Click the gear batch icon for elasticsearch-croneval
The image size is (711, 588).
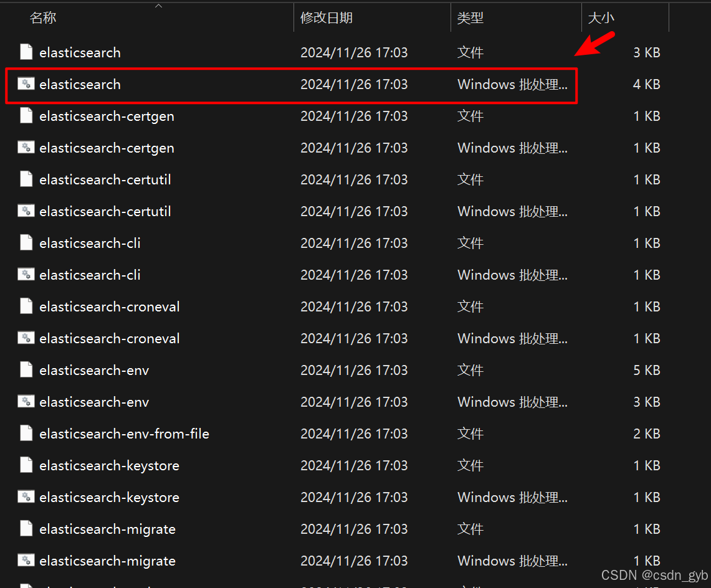point(26,338)
